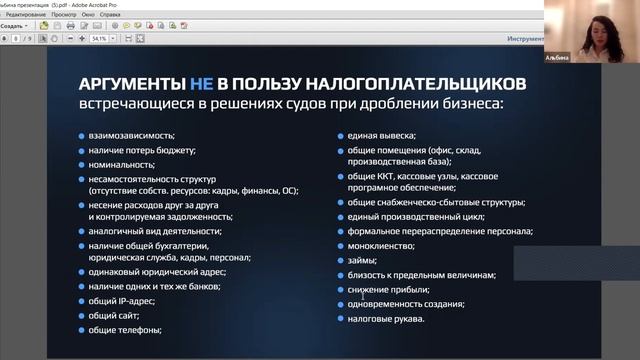
Task: Click the fit-width scrolling mode icon
Action: click(129, 38)
